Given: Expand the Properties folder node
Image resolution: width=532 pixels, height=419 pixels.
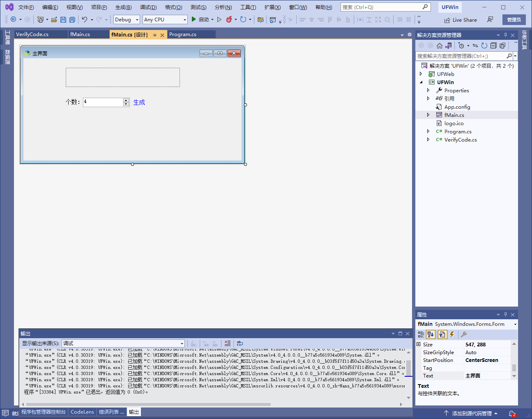Looking at the screenshot, I should click(428, 90).
